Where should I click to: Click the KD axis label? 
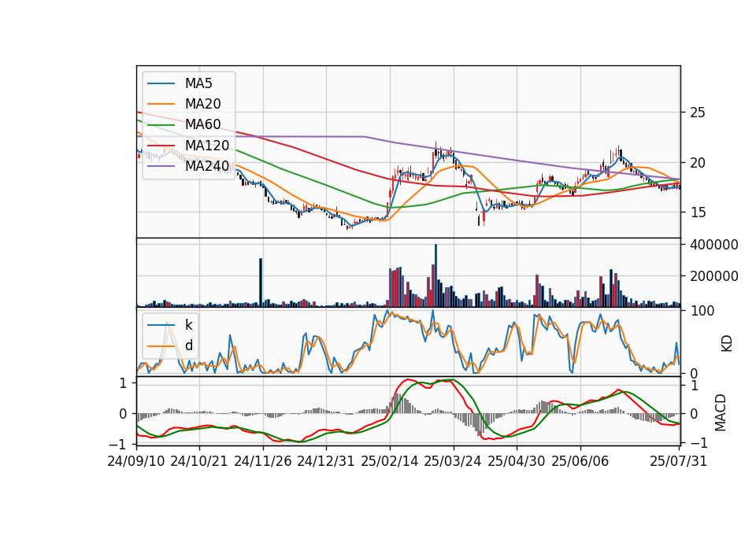click(726, 344)
